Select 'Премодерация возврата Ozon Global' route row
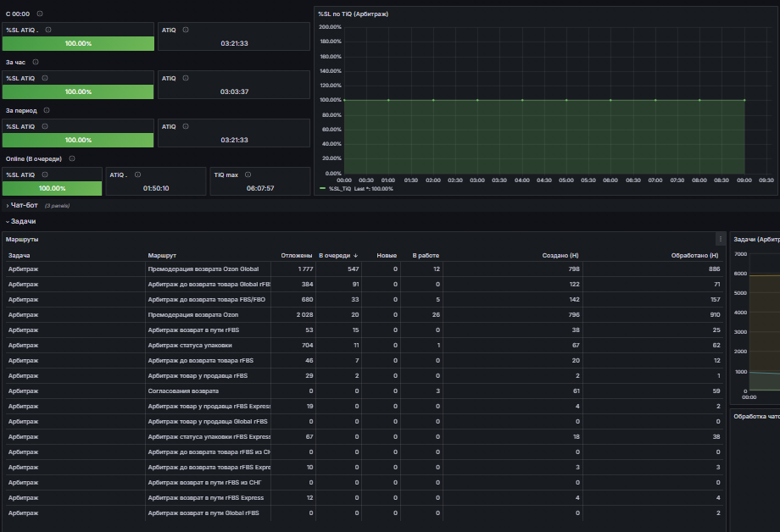780x532 pixels. [364, 269]
